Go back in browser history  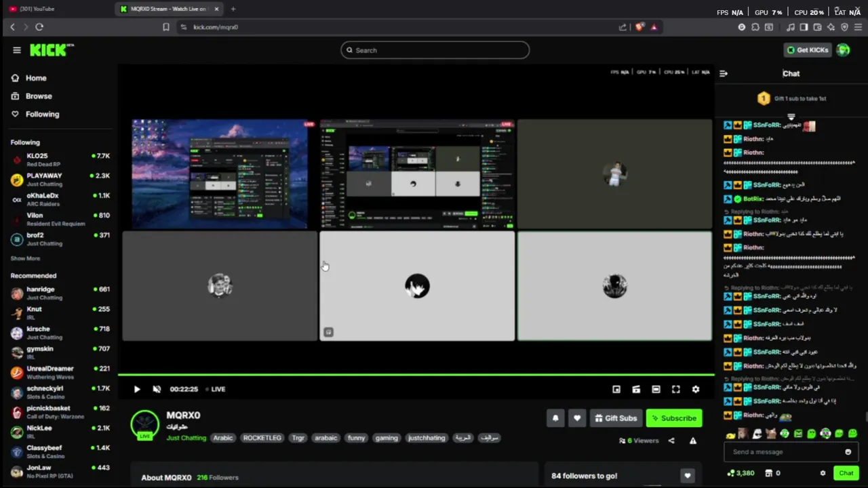coord(12,27)
